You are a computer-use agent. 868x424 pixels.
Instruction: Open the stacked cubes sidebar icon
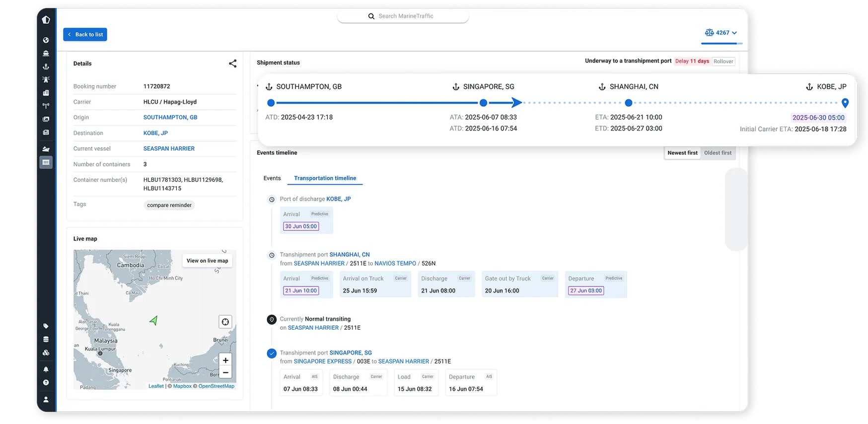(46, 353)
